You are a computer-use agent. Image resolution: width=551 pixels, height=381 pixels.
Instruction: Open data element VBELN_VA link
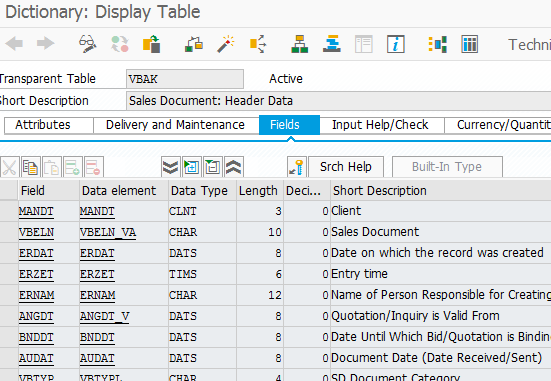(108, 232)
